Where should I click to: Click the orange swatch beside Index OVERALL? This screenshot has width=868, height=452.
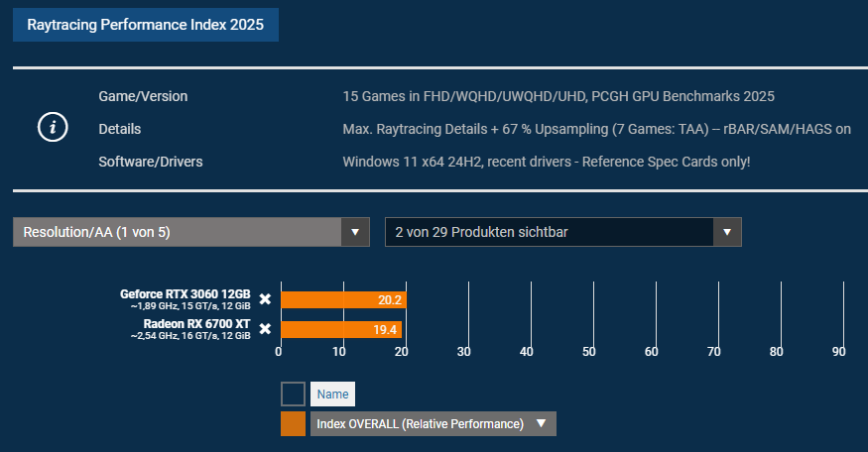click(293, 424)
